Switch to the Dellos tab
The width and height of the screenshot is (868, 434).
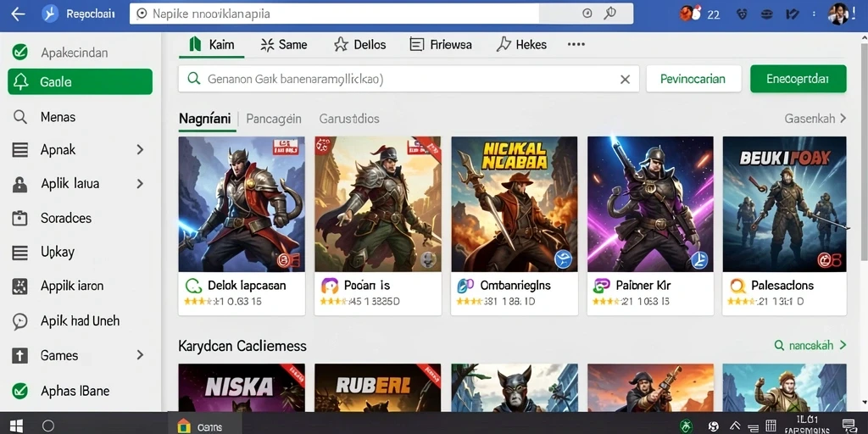coord(359,45)
